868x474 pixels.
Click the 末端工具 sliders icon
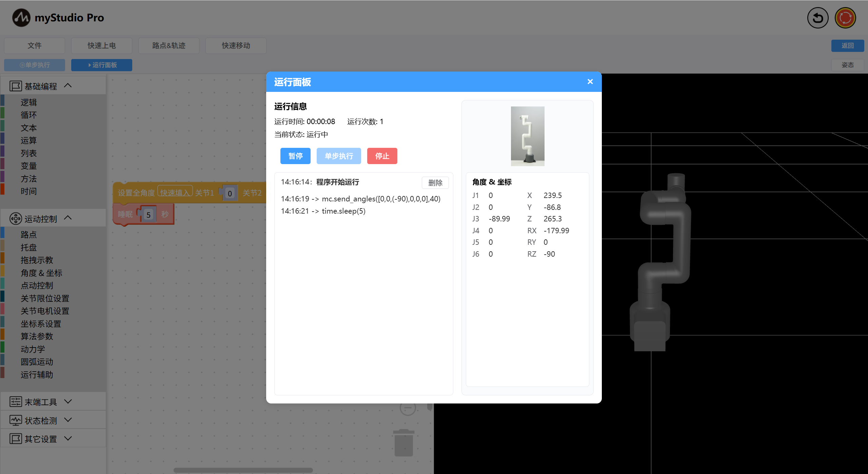16,402
